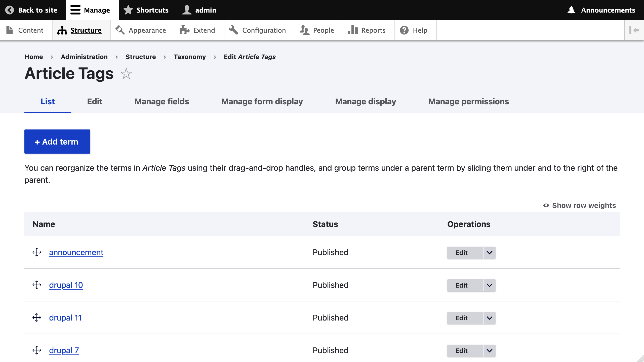The height and width of the screenshot is (362, 644).
Task: Open the Extend puzzle-piece menu
Action: 197,30
